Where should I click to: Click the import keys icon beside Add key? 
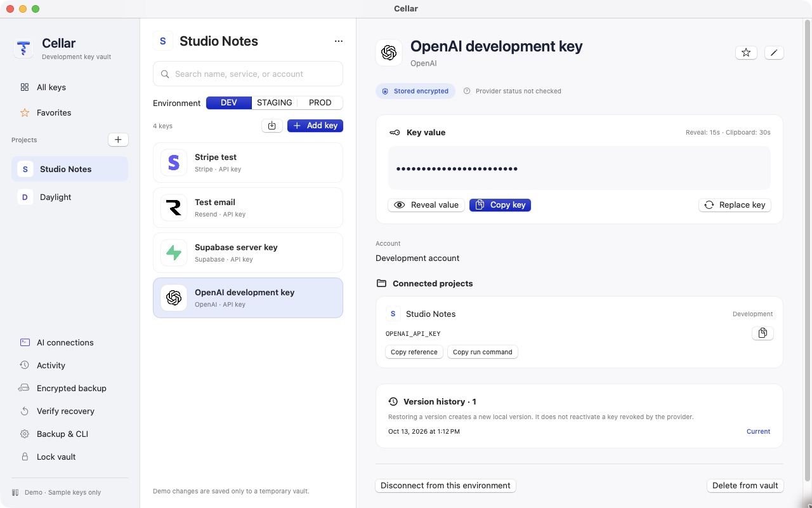(x=272, y=126)
